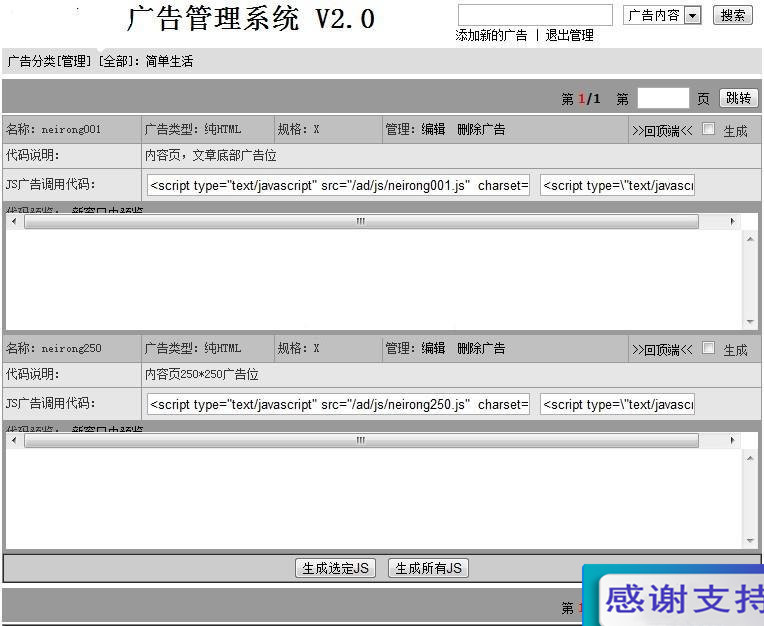
Task: Open the 添加新的广告 link
Action: [491, 36]
